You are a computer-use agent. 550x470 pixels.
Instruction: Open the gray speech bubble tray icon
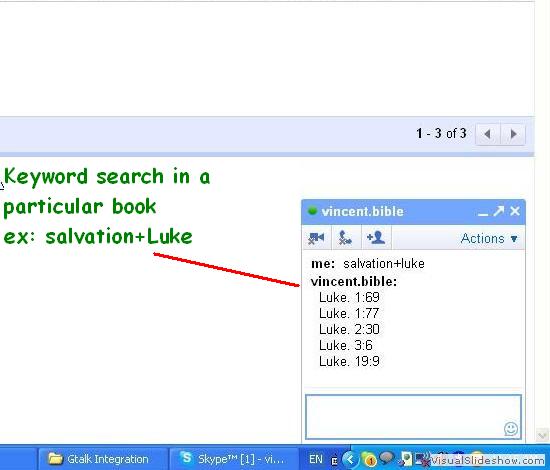point(386,457)
